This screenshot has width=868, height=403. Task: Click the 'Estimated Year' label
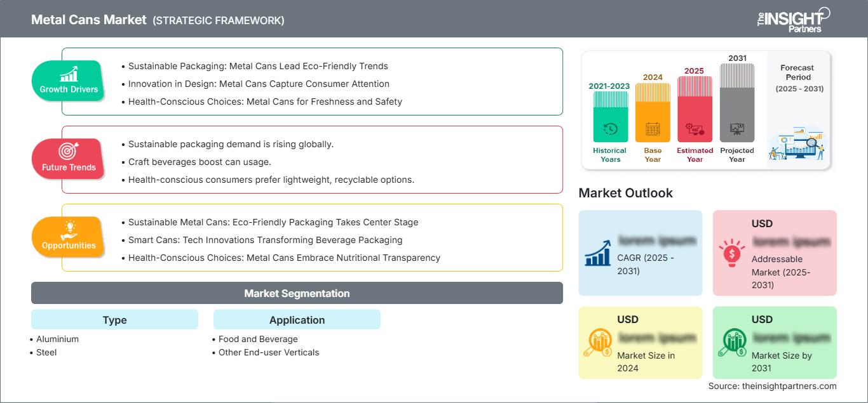coord(695,155)
